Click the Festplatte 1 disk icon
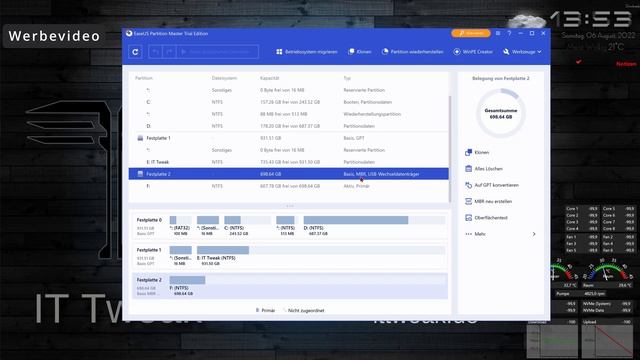The image size is (640, 360). (x=140, y=138)
